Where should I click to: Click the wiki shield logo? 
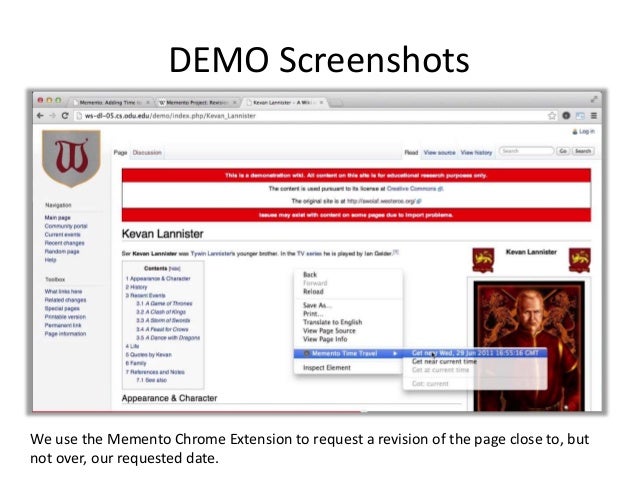(72, 158)
